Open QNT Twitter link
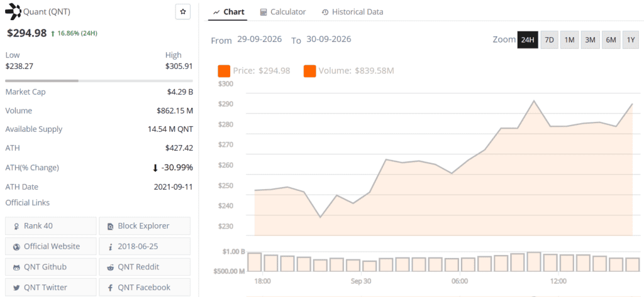This screenshot has width=644, height=297. tap(51, 287)
